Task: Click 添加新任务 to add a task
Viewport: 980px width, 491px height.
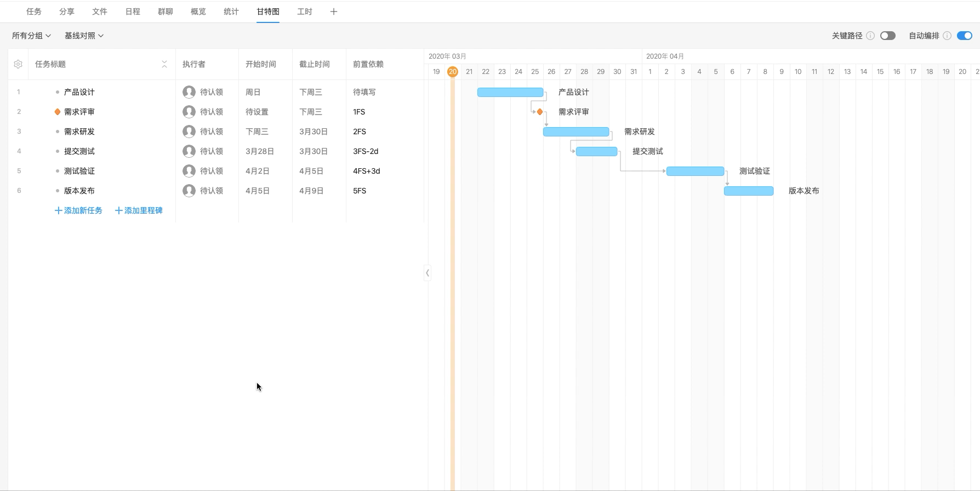Action: [x=78, y=210]
